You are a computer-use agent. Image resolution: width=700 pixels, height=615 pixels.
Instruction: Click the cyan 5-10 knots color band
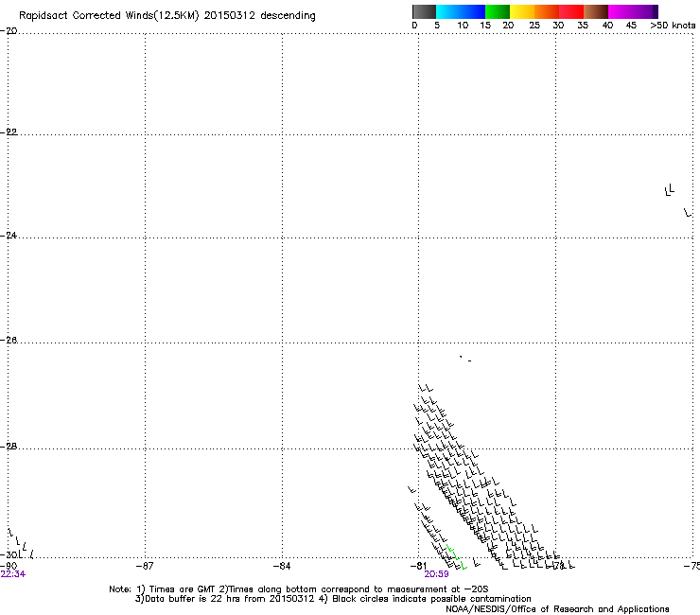click(x=448, y=11)
